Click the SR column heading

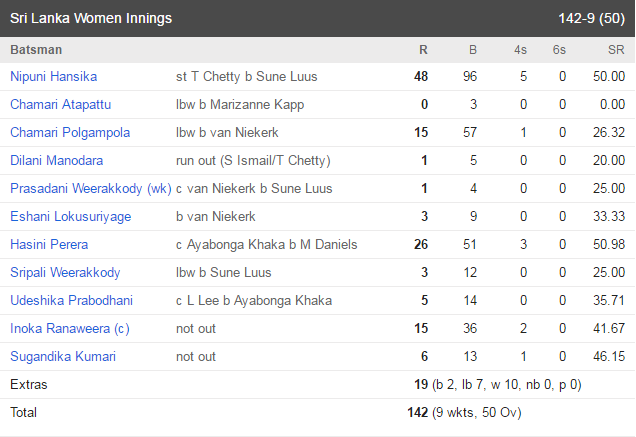[x=616, y=50]
